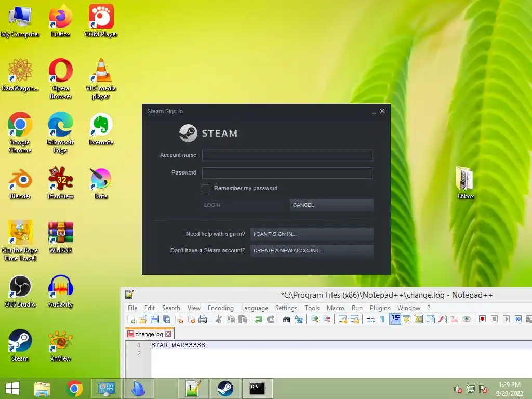532x399 pixels.
Task: Click the GOM Player desktop icon
Action: click(101, 21)
